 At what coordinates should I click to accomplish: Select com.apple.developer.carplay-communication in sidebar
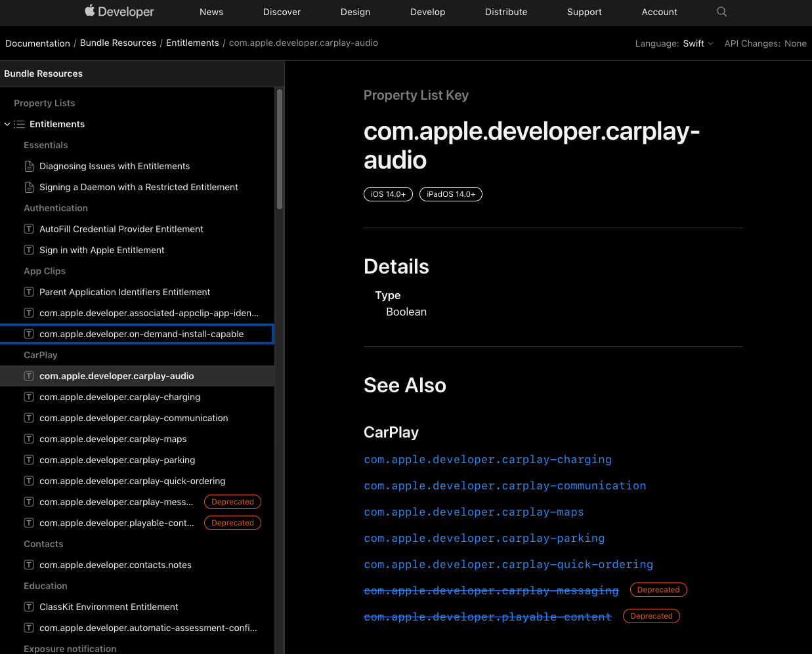pos(134,418)
